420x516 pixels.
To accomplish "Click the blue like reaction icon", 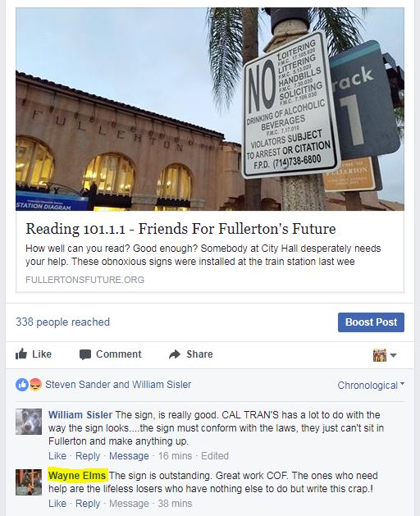I will pos(22,385).
